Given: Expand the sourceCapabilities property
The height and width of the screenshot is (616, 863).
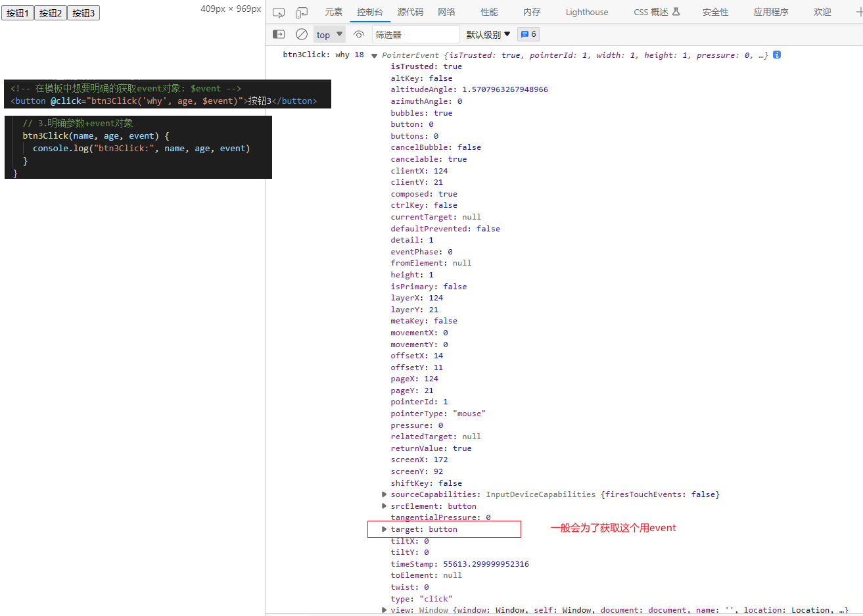Looking at the screenshot, I should 385,494.
